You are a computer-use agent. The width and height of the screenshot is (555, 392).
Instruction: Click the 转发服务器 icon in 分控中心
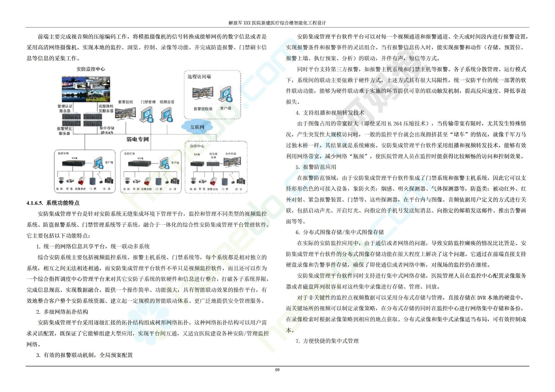coord(213,163)
